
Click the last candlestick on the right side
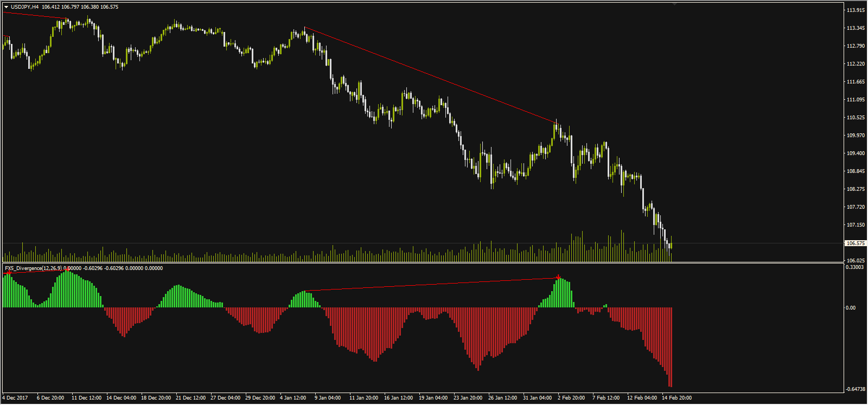671,246
